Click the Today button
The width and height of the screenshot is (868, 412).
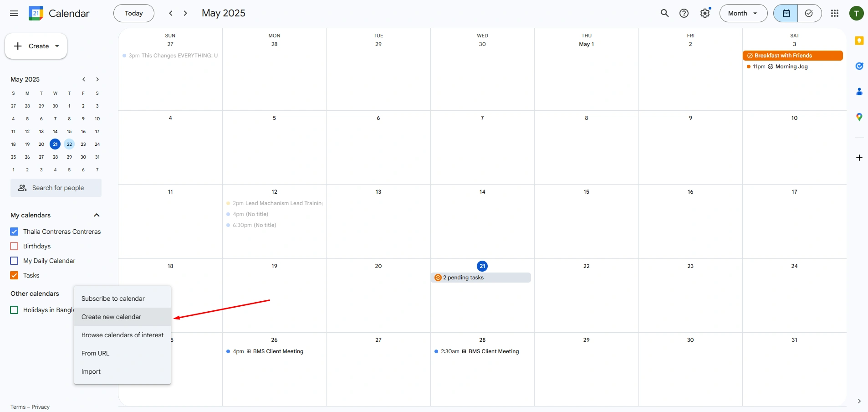pos(133,13)
